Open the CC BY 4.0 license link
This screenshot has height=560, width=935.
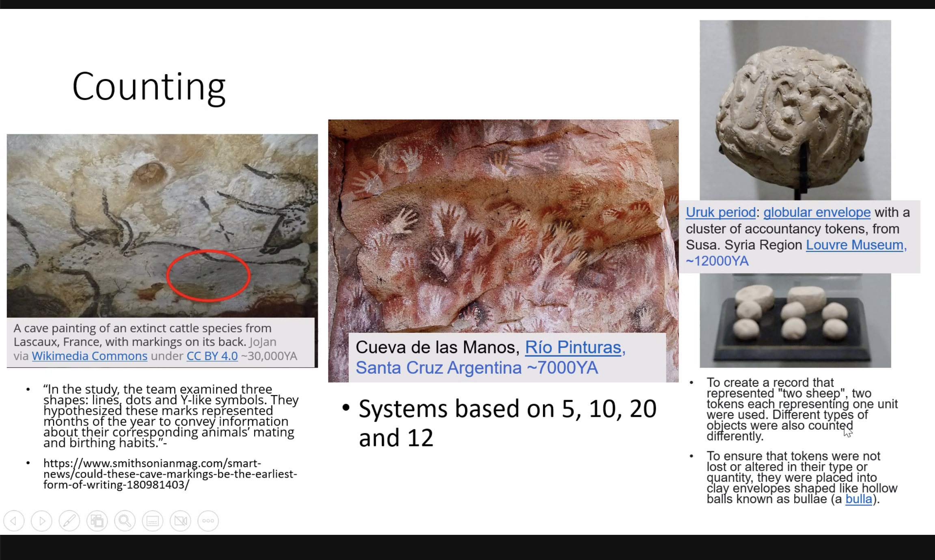[212, 356]
